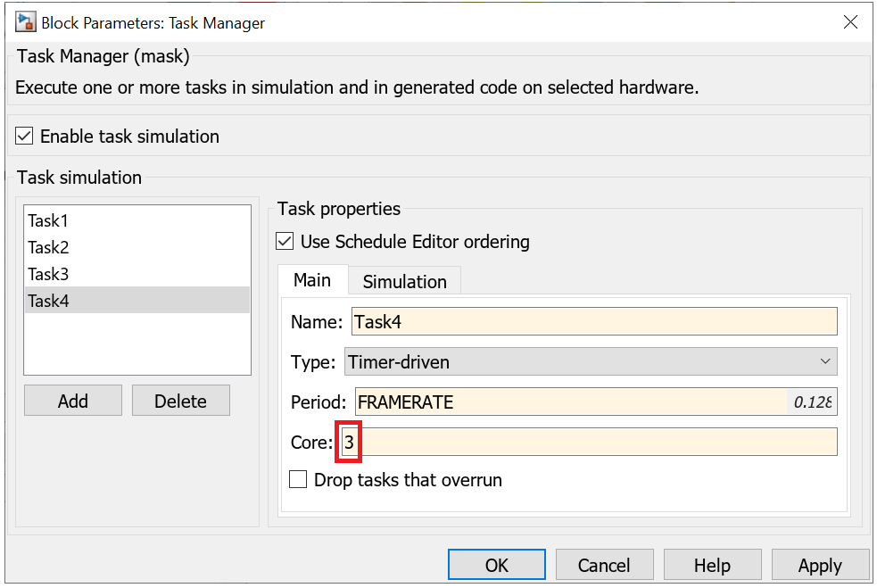Add a new task

[73, 402]
